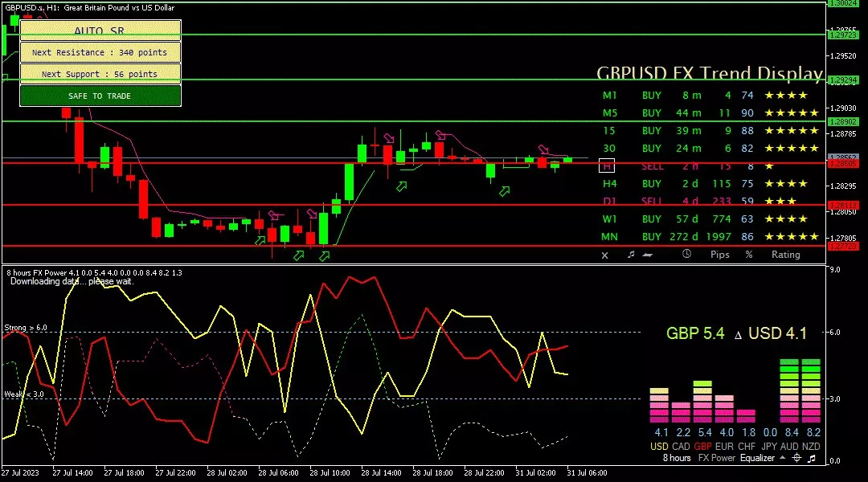868x482 pixels.
Task: Select NZD currency label in FX Power
Action: (811, 446)
